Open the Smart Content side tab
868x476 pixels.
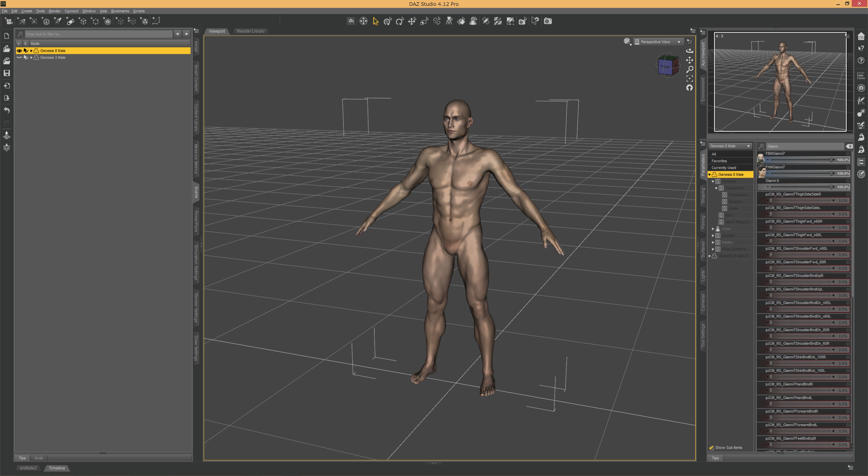[196, 78]
